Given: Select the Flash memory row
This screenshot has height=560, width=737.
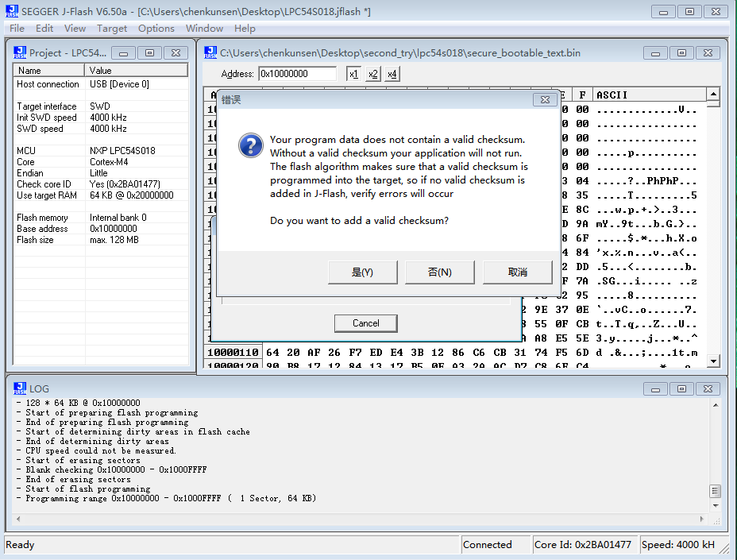Looking at the screenshot, I should [101, 218].
